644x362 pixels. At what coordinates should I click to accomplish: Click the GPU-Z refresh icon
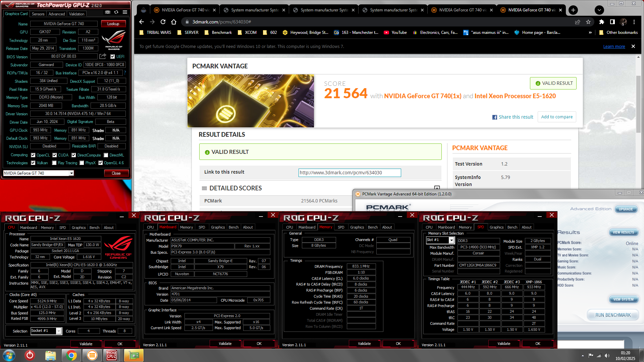(116, 12)
